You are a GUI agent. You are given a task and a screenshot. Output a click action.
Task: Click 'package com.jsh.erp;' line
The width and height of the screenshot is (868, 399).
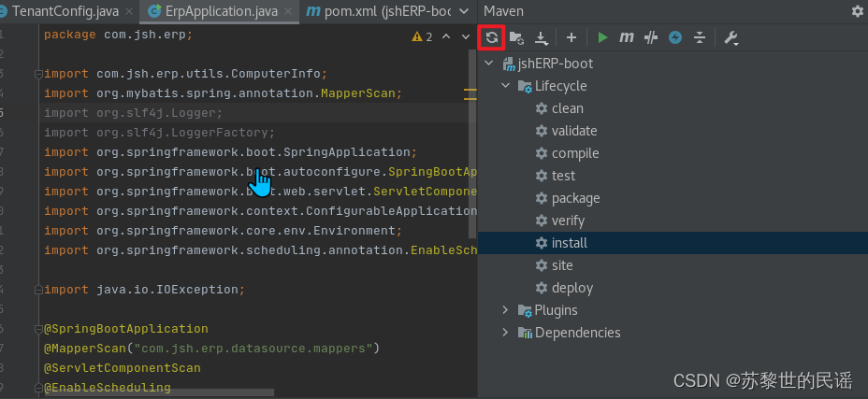(x=119, y=35)
